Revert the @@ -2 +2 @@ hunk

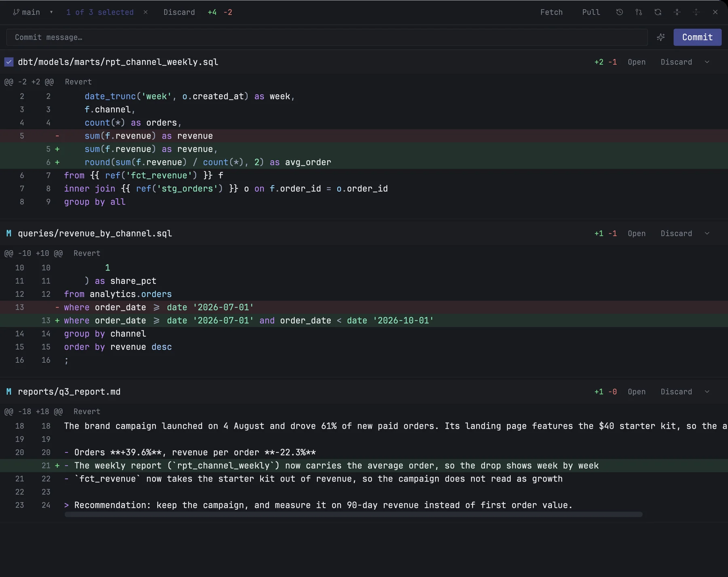(x=78, y=82)
